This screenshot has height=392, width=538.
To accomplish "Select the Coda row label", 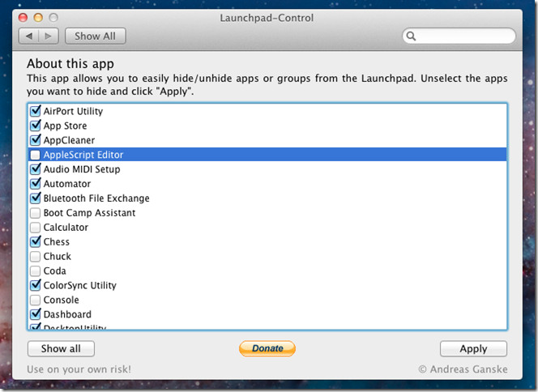I will [54, 271].
